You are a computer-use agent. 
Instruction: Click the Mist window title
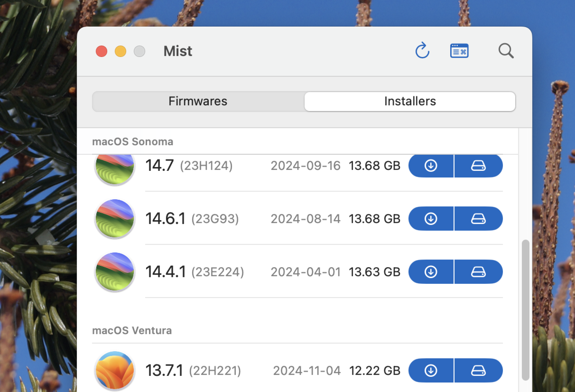click(178, 51)
